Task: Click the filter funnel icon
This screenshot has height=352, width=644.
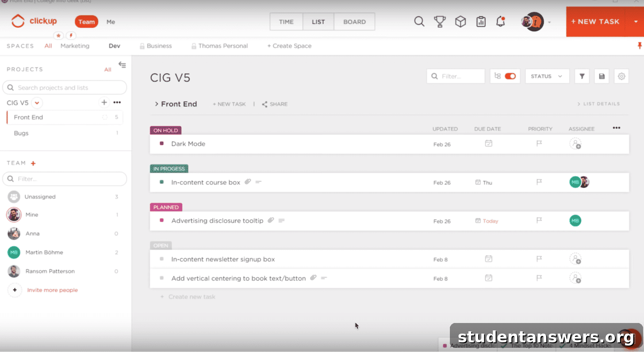Action: click(582, 76)
